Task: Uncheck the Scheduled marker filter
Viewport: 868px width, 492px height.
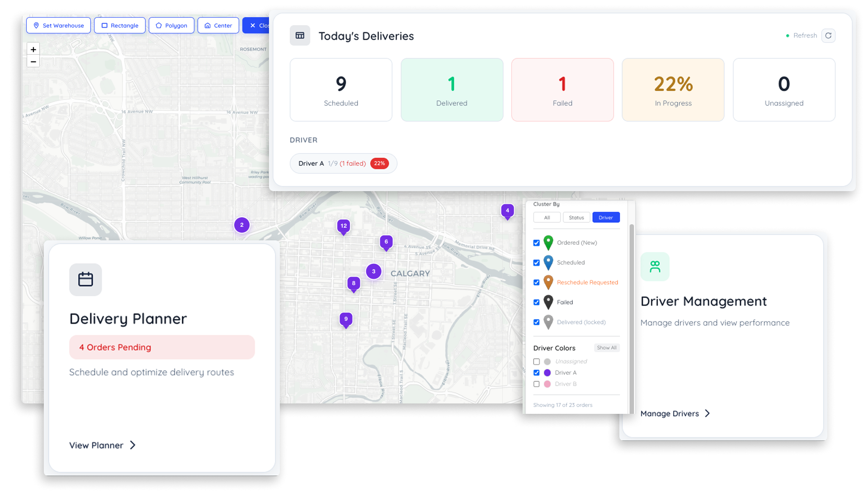Action: tap(537, 262)
